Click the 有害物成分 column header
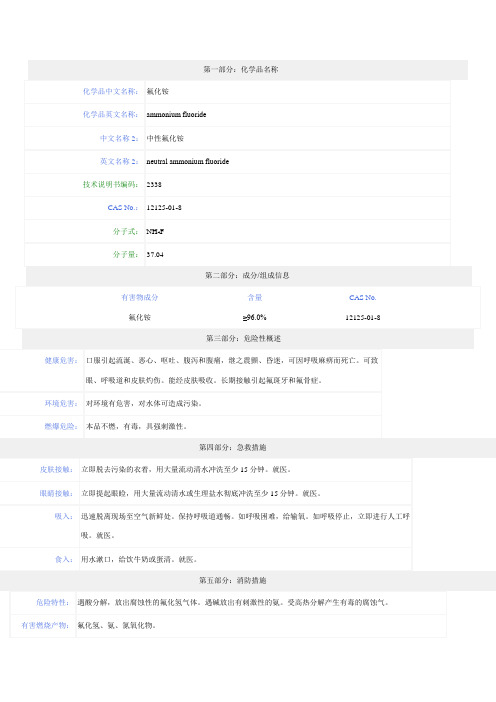 point(140,297)
